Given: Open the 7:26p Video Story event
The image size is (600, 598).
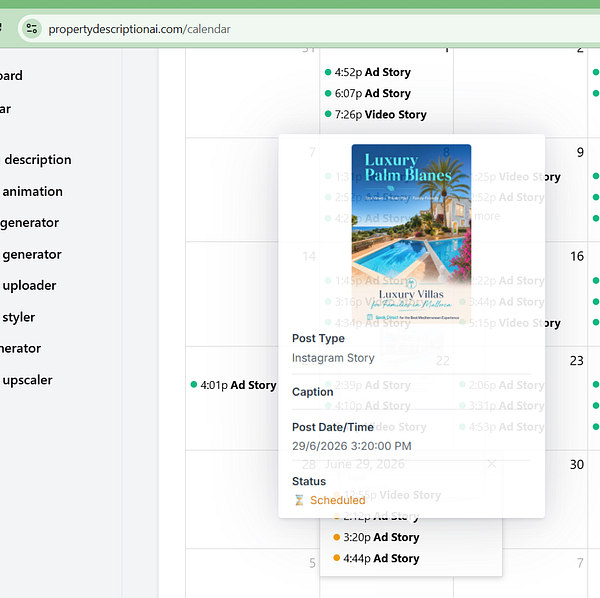Looking at the screenshot, I should click(x=375, y=114).
